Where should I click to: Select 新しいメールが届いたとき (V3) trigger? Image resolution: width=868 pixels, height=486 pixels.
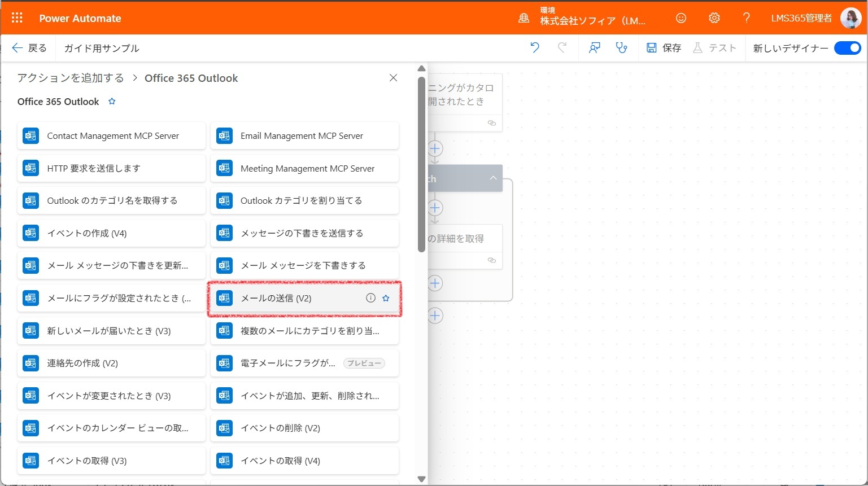111,331
